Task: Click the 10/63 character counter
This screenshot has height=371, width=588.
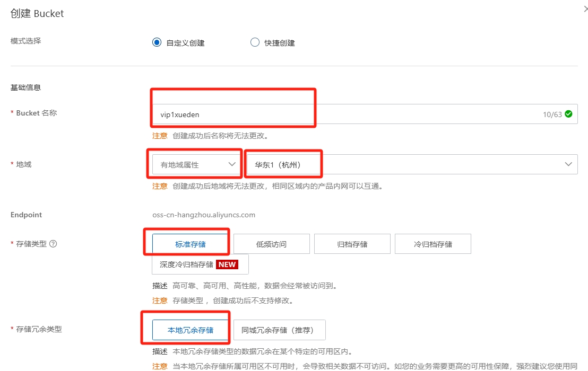Action: pyautogui.click(x=552, y=113)
